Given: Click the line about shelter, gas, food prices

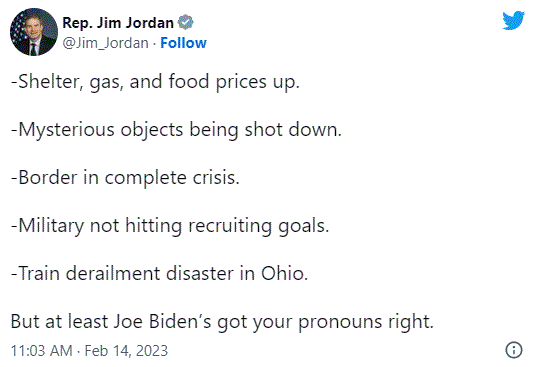Looking at the screenshot, I should (x=155, y=82).
